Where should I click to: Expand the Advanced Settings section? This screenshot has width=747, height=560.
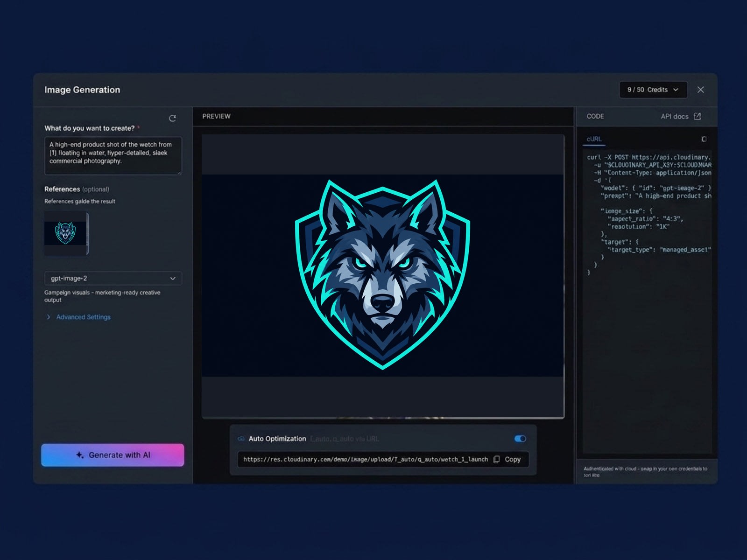tap(48, 317)
